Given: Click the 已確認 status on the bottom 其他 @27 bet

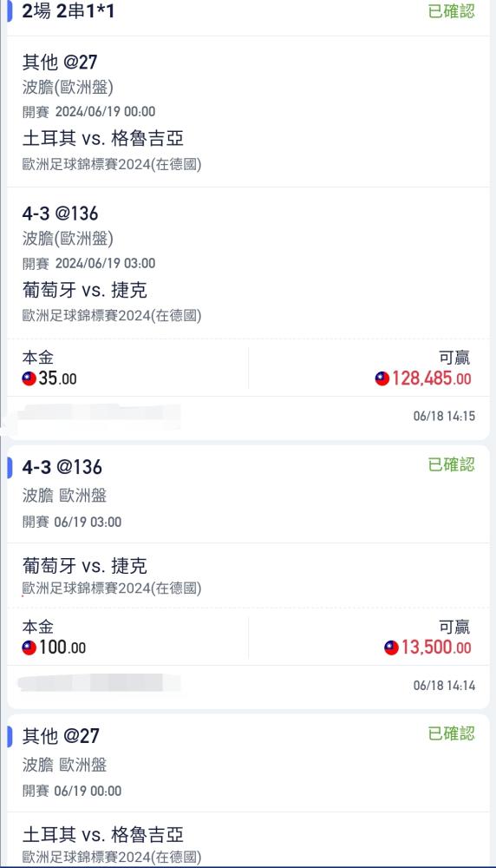Looking at the screenshot, I should point(451,733).
